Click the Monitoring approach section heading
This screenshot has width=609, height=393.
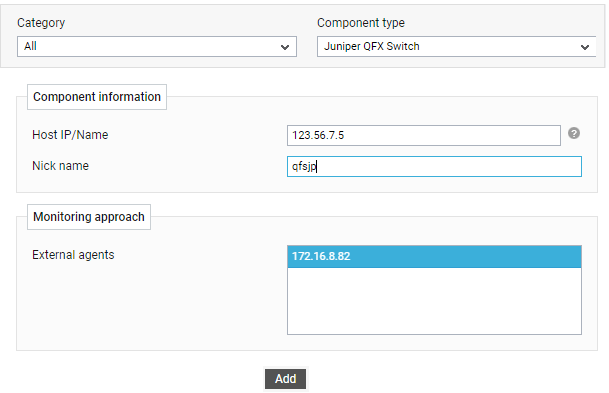point(89,217)
